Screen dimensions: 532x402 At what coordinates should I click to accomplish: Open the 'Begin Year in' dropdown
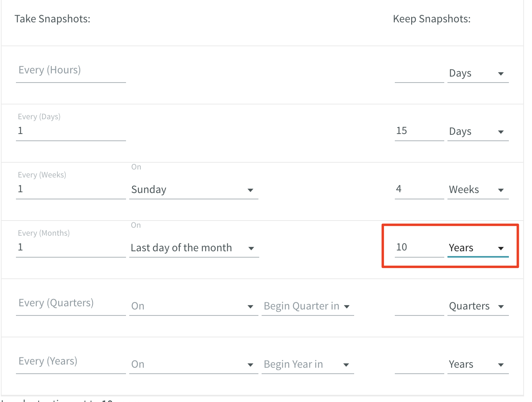[307, 364]
